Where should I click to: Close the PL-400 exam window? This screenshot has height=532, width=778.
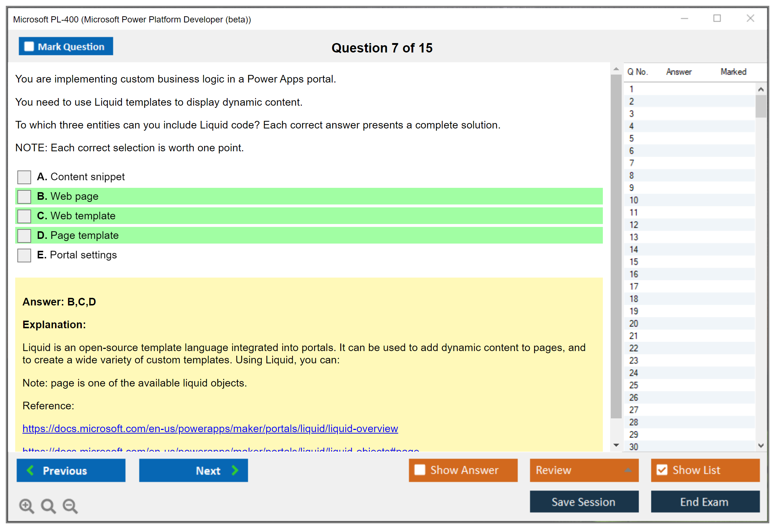click(750, 18)
